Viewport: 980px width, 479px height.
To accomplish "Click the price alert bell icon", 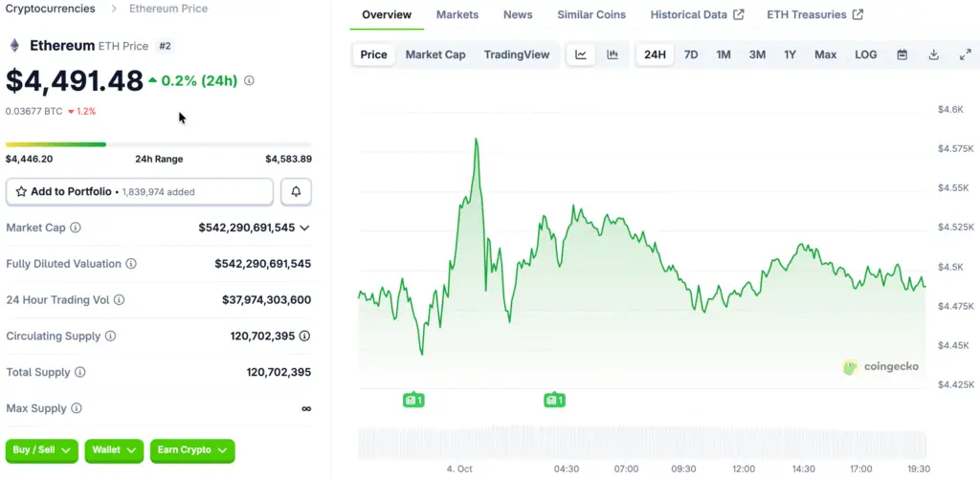I will pos(296,192).
